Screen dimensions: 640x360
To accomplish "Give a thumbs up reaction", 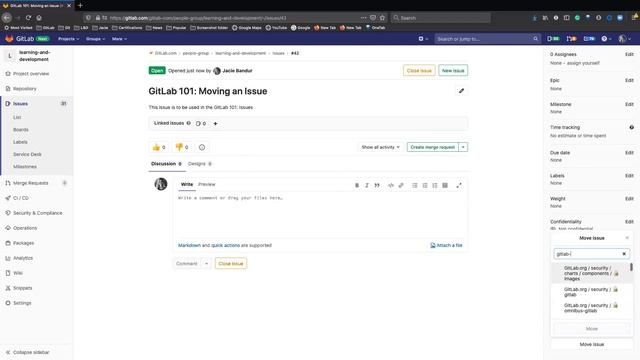I will [159, 147].
